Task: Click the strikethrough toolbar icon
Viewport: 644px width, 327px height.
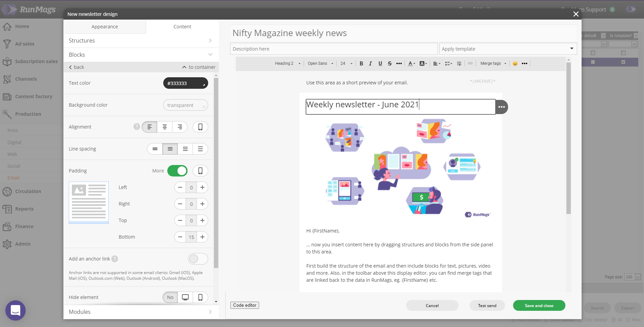Action: pyautogui.click(x=390, y=63)
